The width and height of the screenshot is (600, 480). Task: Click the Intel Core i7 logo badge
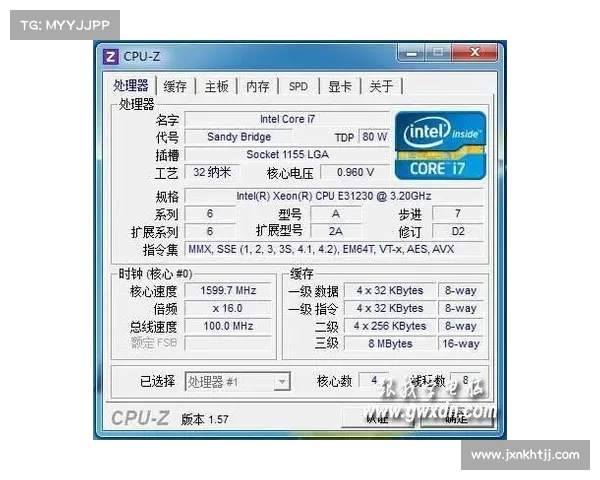(440, 145)
